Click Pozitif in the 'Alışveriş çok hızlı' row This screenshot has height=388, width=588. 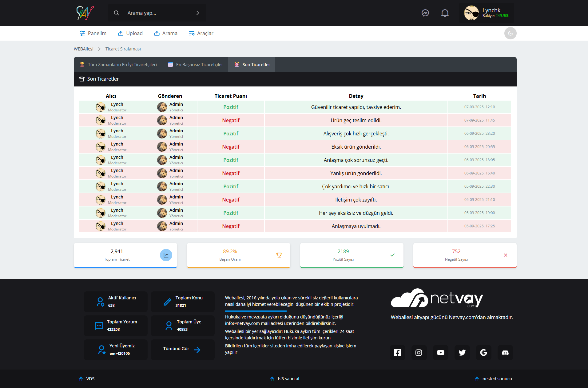(231, 134)
